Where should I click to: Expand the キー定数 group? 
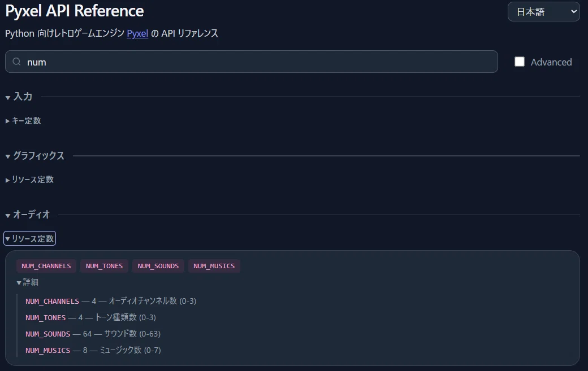click(23, 120)
